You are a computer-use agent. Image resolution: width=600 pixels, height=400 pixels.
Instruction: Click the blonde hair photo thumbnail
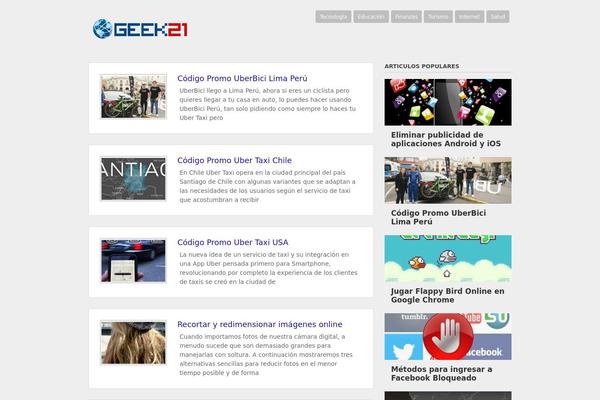click(134, 343)
